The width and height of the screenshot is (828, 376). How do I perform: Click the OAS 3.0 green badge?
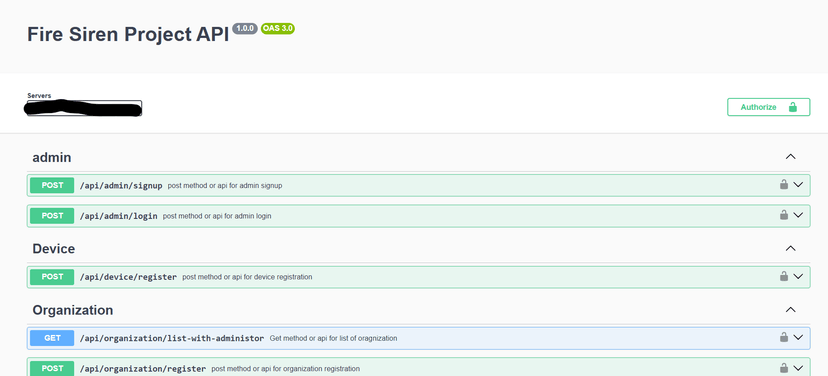[x=278, y=29]
